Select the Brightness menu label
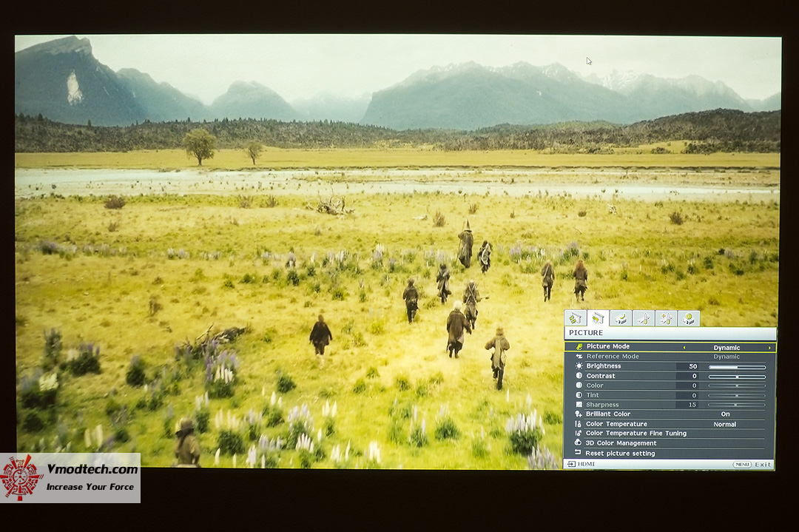Image resolution: width=799 pixels, height=532 pixels. pos(604,366)
